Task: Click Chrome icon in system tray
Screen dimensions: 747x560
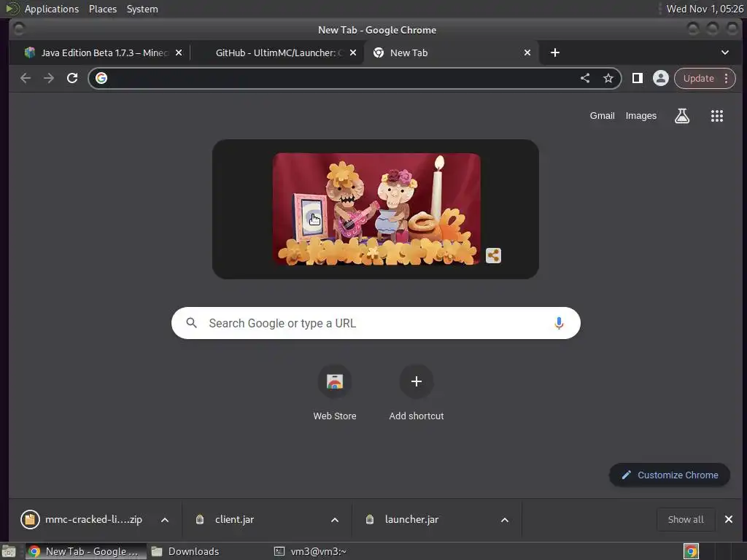Action: 691,551
